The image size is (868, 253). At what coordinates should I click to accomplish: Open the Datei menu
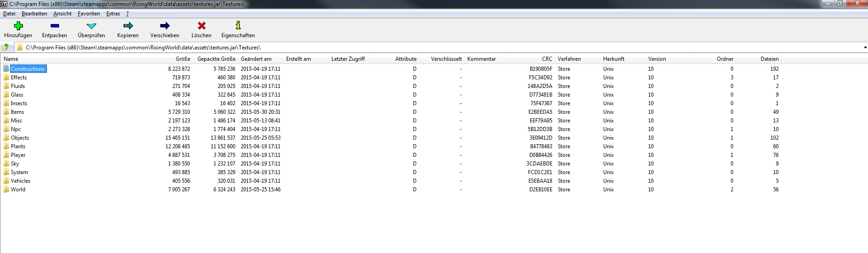9,14
